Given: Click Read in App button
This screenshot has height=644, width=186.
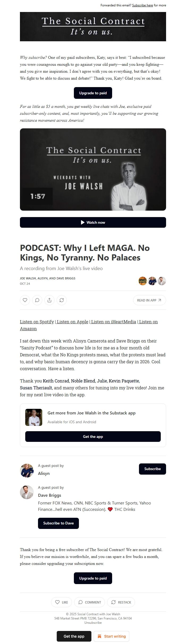Looking at the screenshot, I should [x=149, y=300].
